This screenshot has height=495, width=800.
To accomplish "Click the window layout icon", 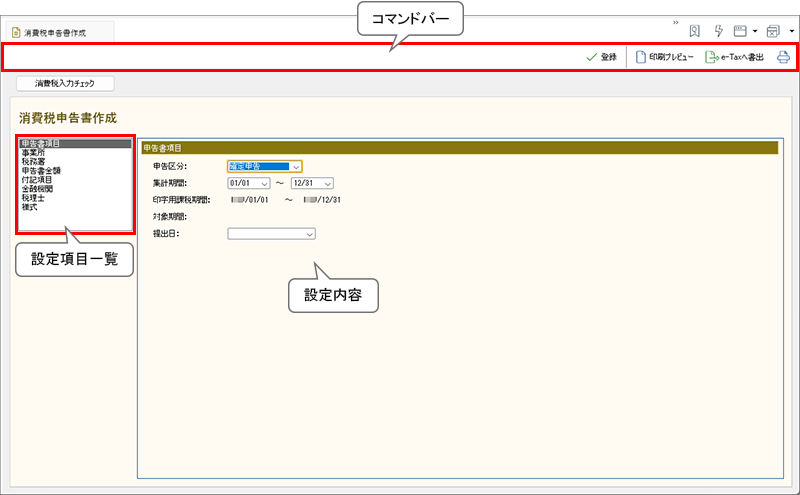I will point(740,32).
